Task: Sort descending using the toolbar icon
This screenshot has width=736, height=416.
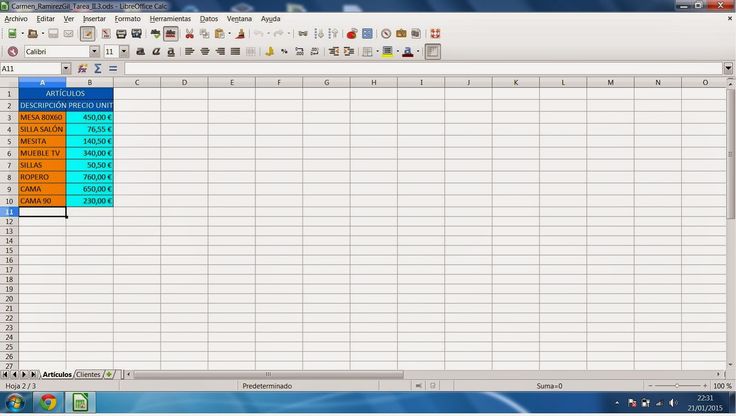Action: pos(333,33)
